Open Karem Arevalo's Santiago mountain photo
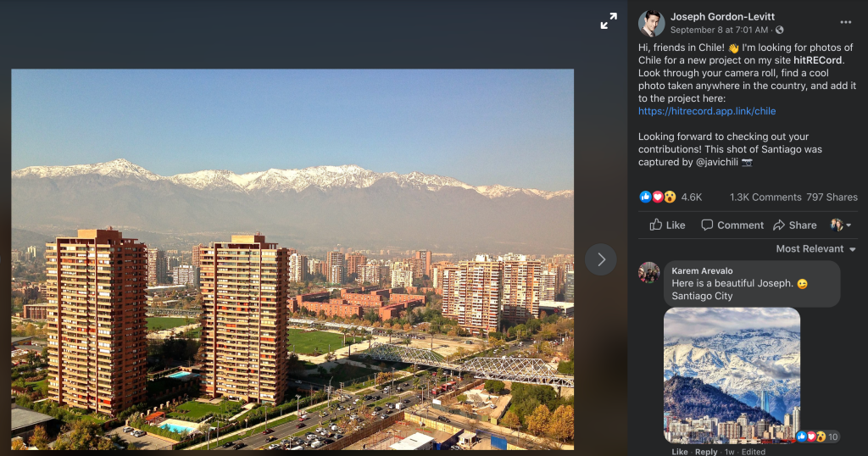868x456 pixels. [x=732, y=375]
